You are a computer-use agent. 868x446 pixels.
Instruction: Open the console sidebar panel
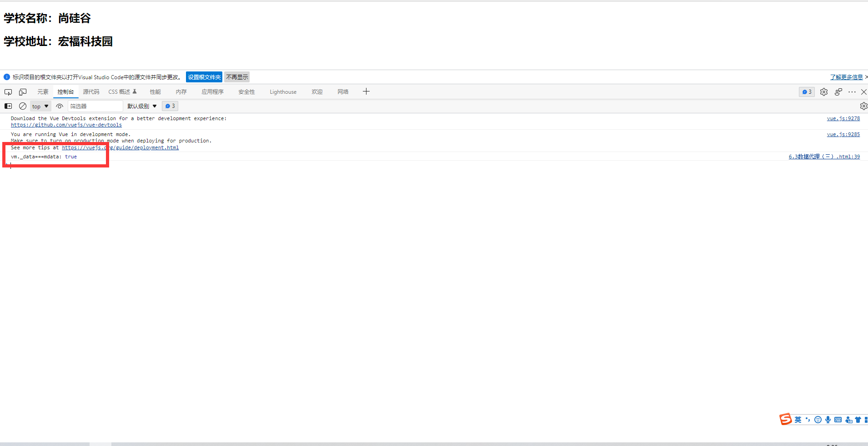click(8, 106)
